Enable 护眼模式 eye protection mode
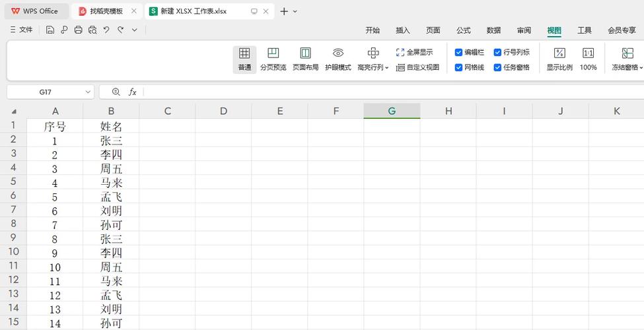This screenshot has height=330, width=644. pos(338,59)
